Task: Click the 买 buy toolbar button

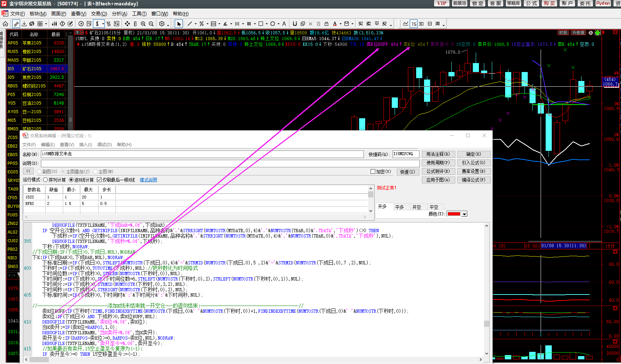Action: tap(361, 24)
